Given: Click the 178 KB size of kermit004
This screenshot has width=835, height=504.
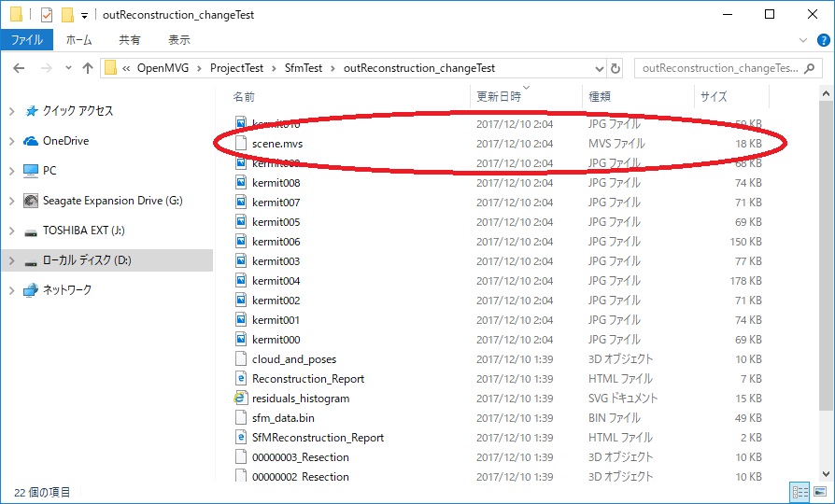Looking at the screenshot, I should pos(745,281).
